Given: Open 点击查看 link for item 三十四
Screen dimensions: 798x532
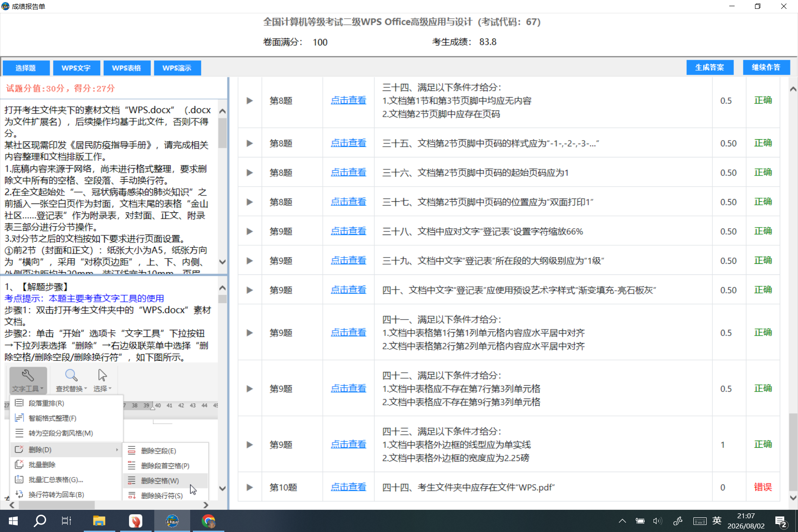Looking at the screenshot, I should [348, 101].
